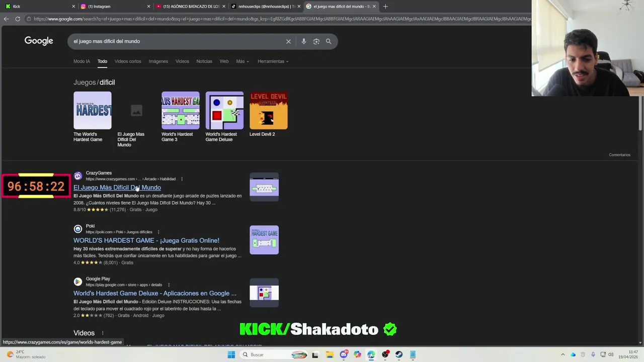The height and width of the screenshot is (362, 644).
Task: Open Windows Start menu
Action: [x=231, y=354]
